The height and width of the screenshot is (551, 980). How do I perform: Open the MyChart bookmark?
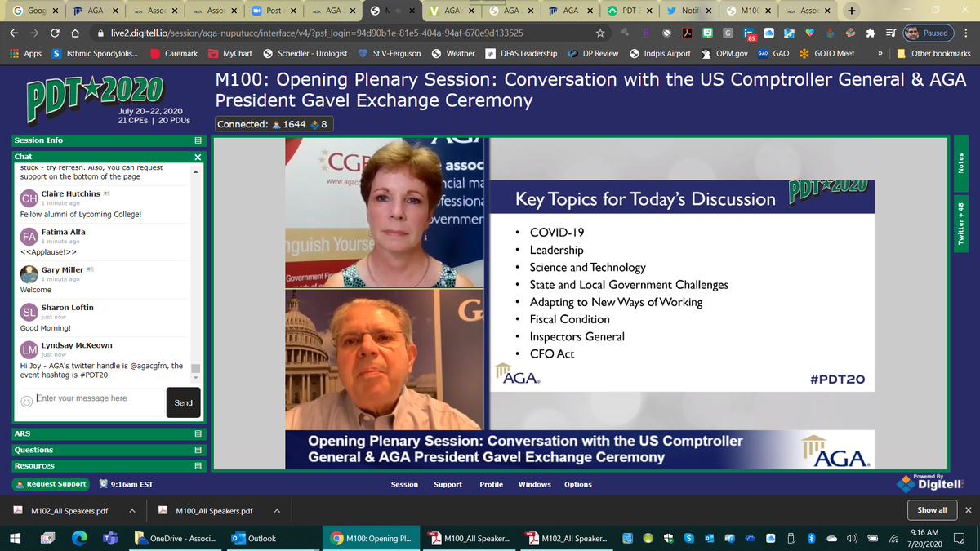231,53
